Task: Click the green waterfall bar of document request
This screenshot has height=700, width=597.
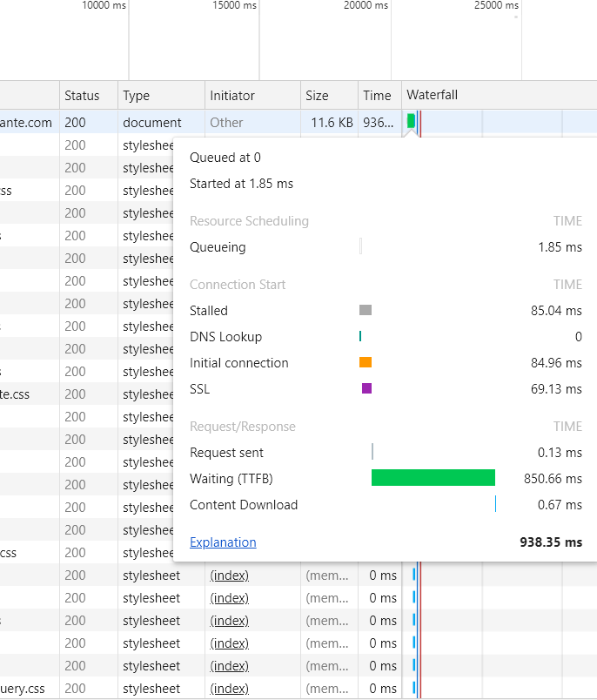Action: [x=411, y=121]
